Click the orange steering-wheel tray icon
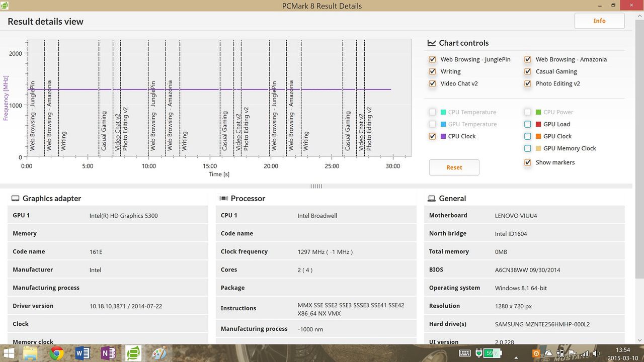 click(537, 353)
